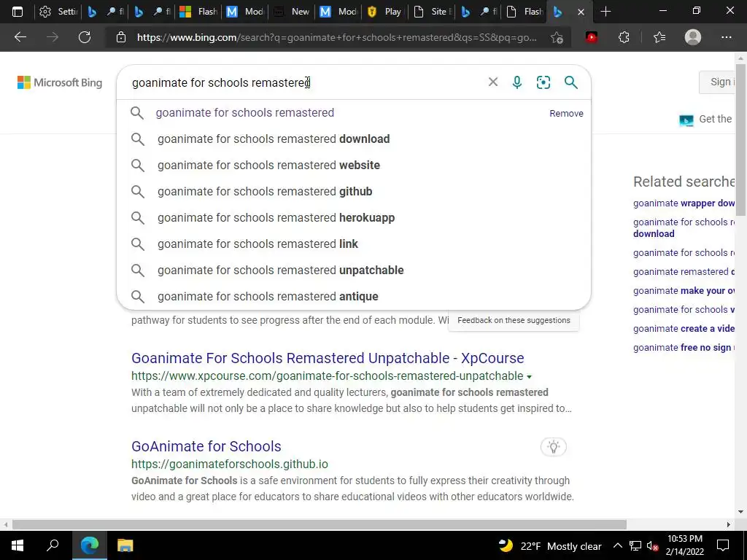Open visual search camera icon

coord(543,82)
